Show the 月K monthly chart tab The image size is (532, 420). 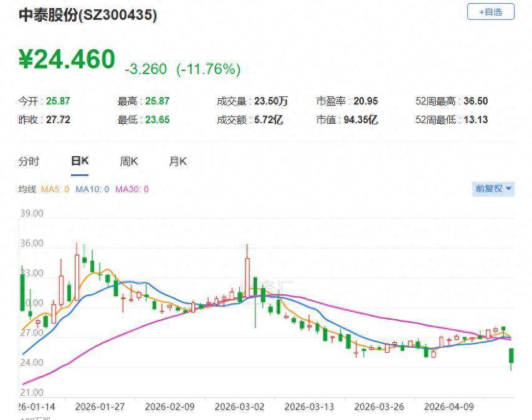point(178,161)
